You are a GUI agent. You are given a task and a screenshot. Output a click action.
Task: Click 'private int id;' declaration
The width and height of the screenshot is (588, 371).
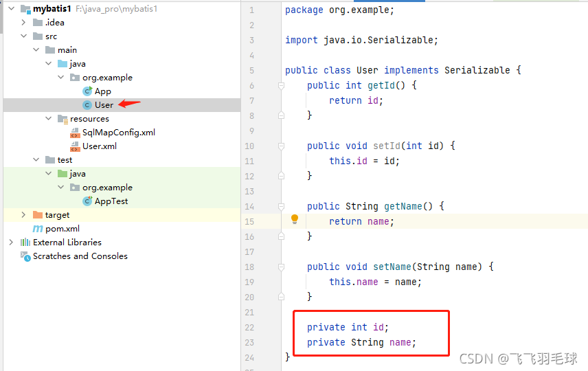[x=348, y=327]
